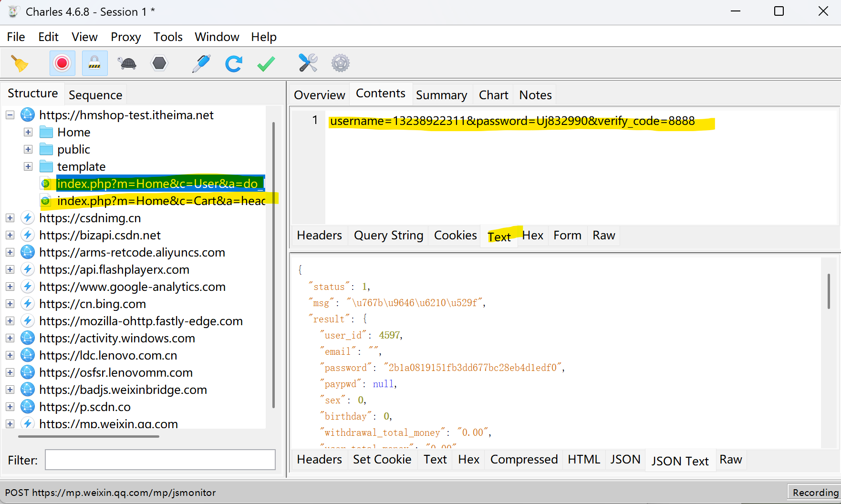Expand the bizapi.csdn.net host
Screen dimensions: 841x504
(10, 235)
